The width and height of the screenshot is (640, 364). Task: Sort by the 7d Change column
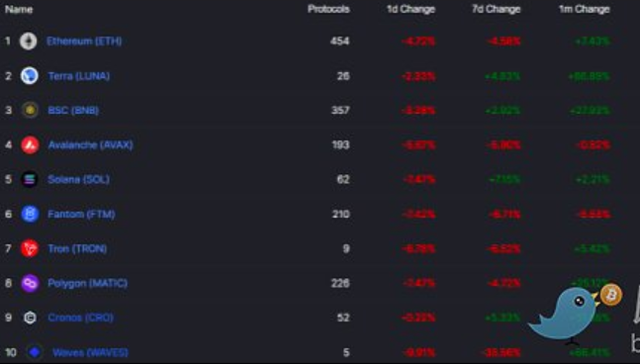point(497,9)
